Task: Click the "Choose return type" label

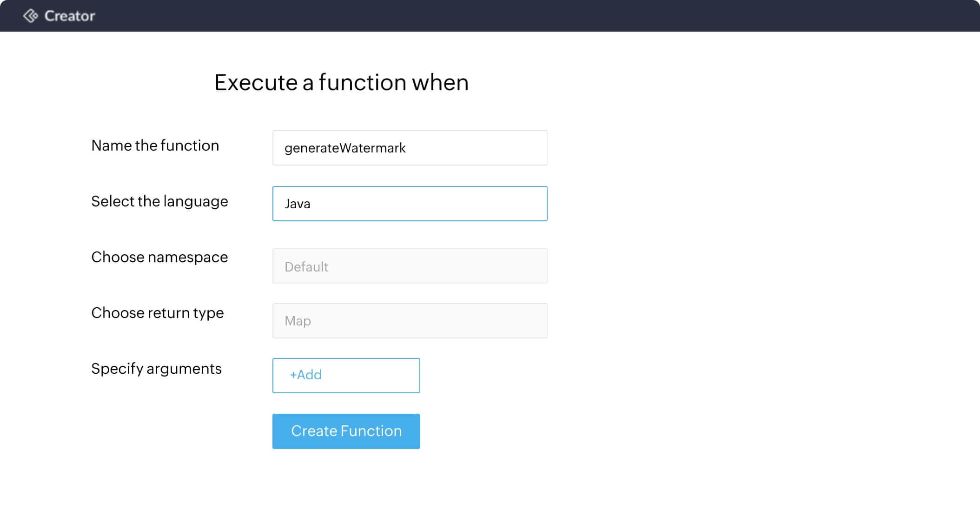Action: tap(157, 313)
